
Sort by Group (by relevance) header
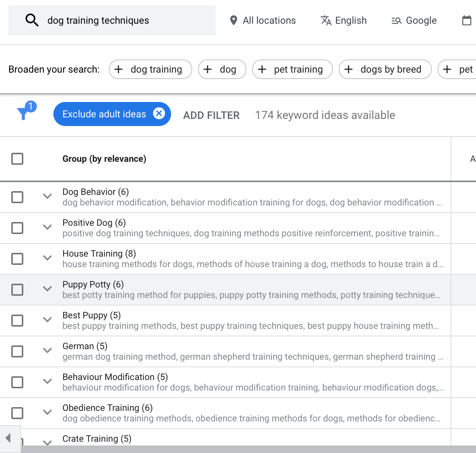104,159
